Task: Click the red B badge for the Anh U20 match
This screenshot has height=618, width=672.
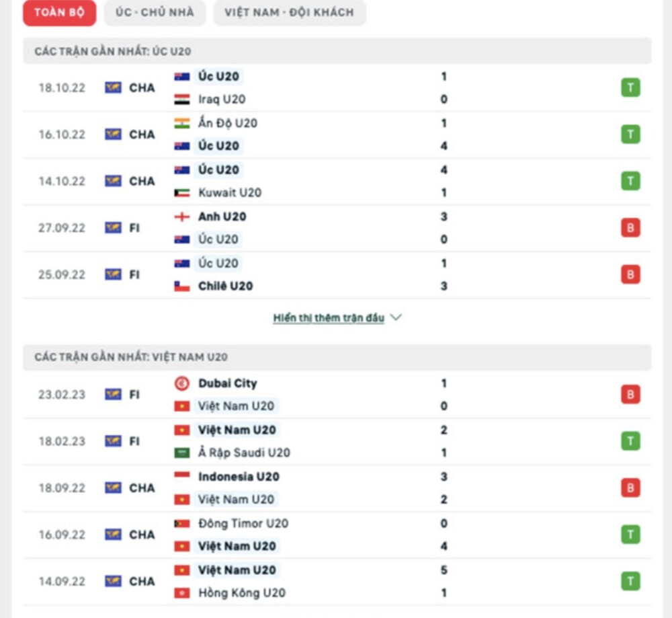Action: pos(630,227)
